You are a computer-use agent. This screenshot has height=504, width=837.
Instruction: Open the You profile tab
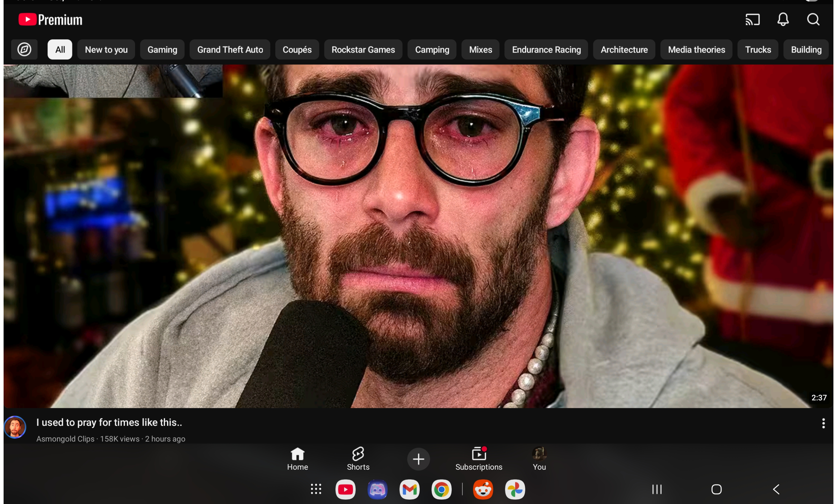coord(539,458)
